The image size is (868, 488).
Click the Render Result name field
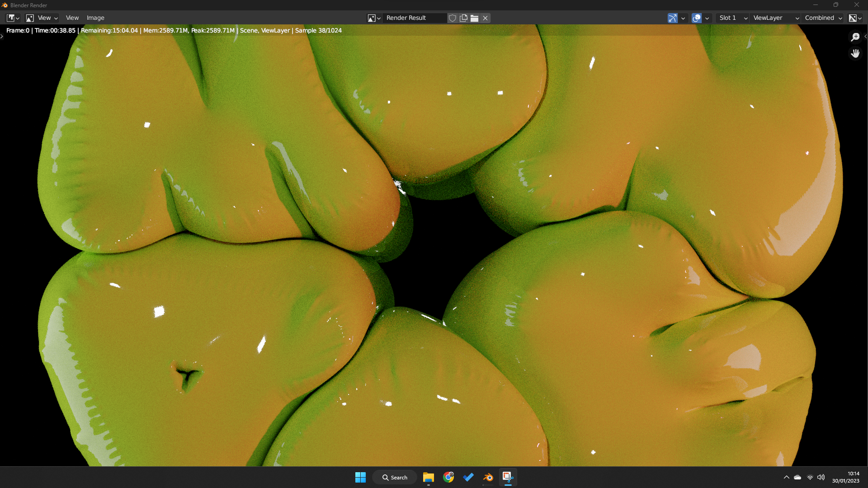pyautogui.click(x=414, y=18)
